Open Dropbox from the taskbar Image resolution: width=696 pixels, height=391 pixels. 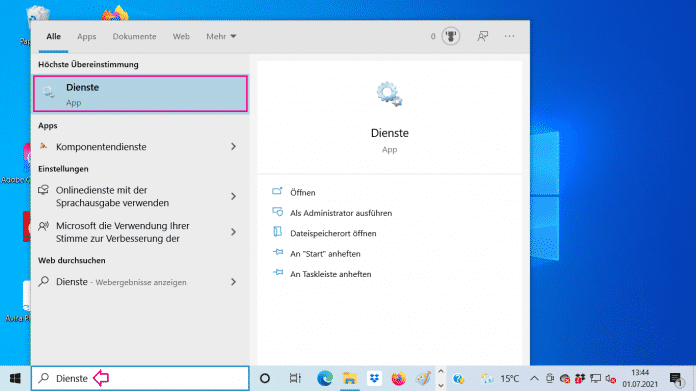(375, 378)
